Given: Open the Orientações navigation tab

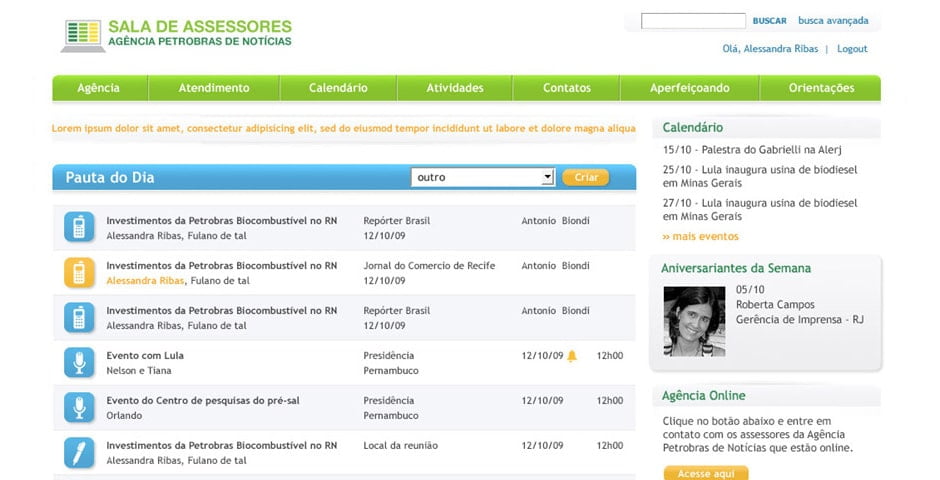Looking at the screenshot, I should pos(821,88).
